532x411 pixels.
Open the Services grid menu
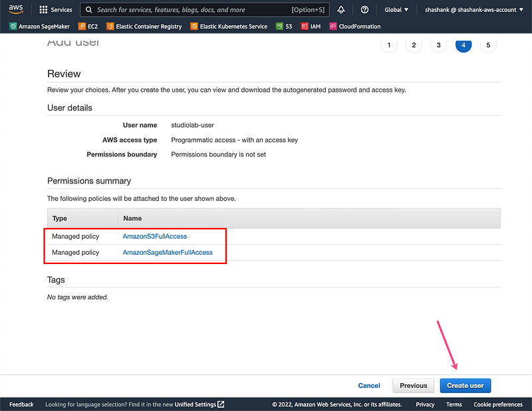(x=56, y=10)
